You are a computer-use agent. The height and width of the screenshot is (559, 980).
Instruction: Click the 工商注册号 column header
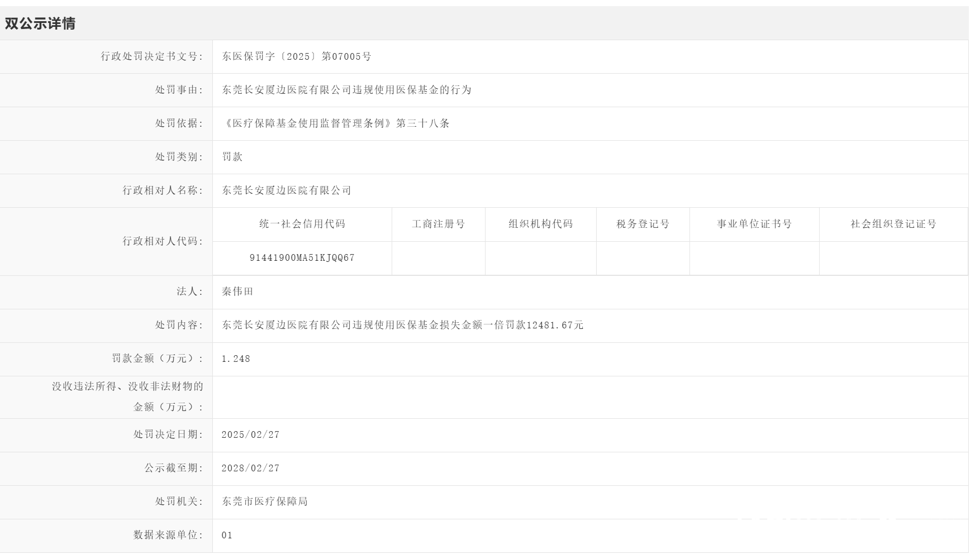pos(439,224)
